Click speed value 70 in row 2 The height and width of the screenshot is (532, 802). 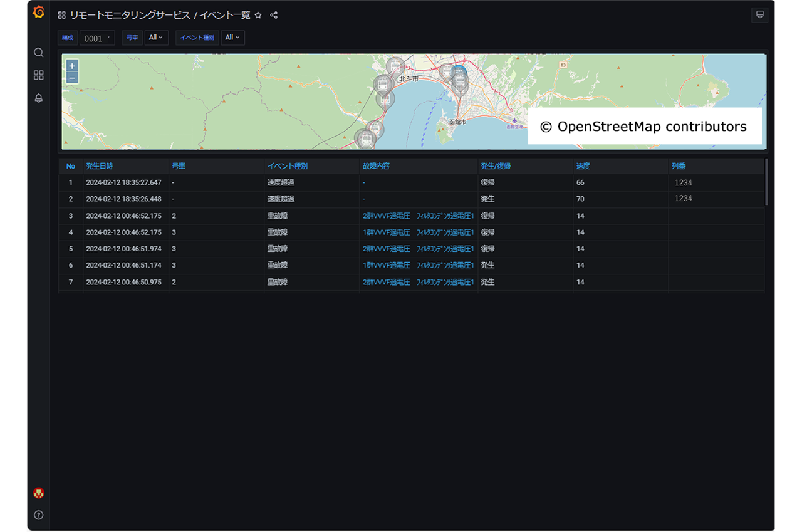pyautogui.click(x=580, y=199)
